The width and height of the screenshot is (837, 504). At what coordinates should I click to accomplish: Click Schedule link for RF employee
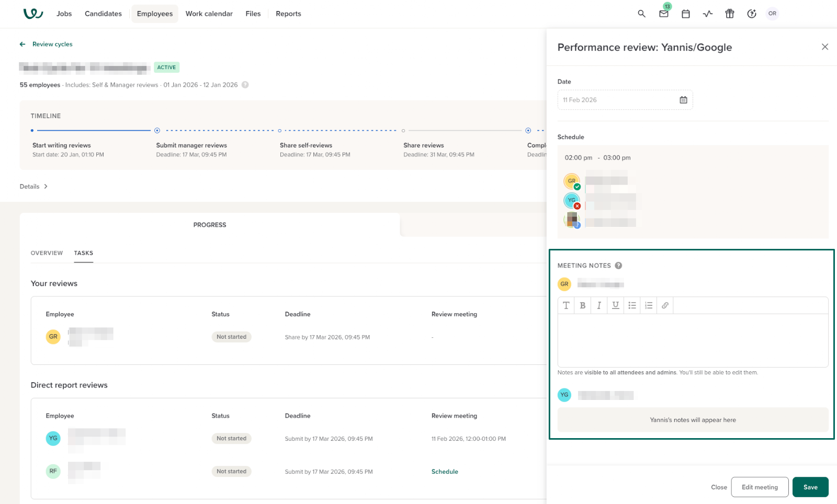pos(445,472)
